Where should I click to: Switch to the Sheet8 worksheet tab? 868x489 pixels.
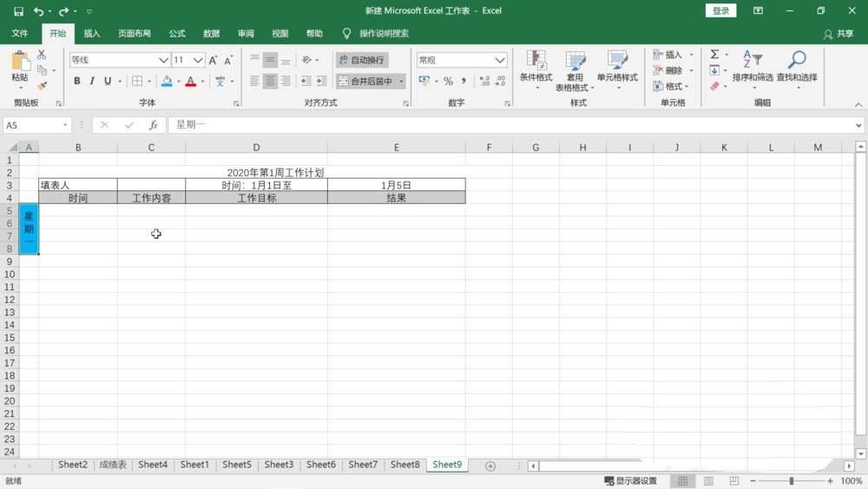[404, 465]
